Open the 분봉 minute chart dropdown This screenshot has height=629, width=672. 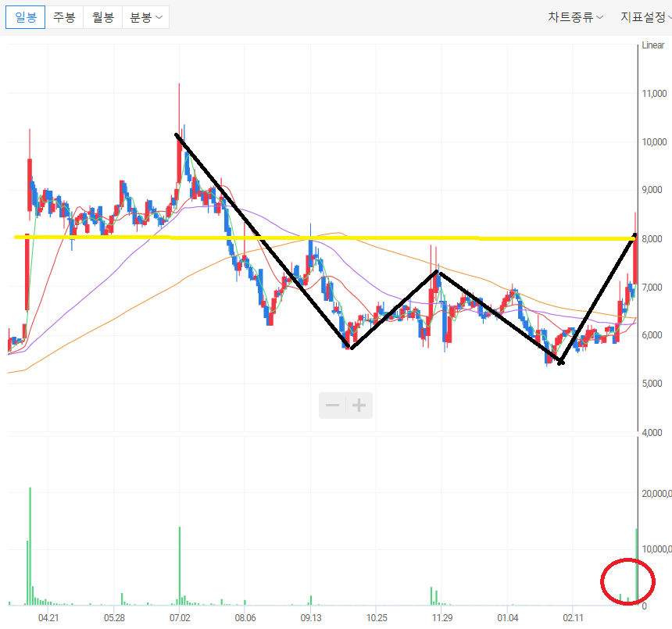(x=145, y=17)
